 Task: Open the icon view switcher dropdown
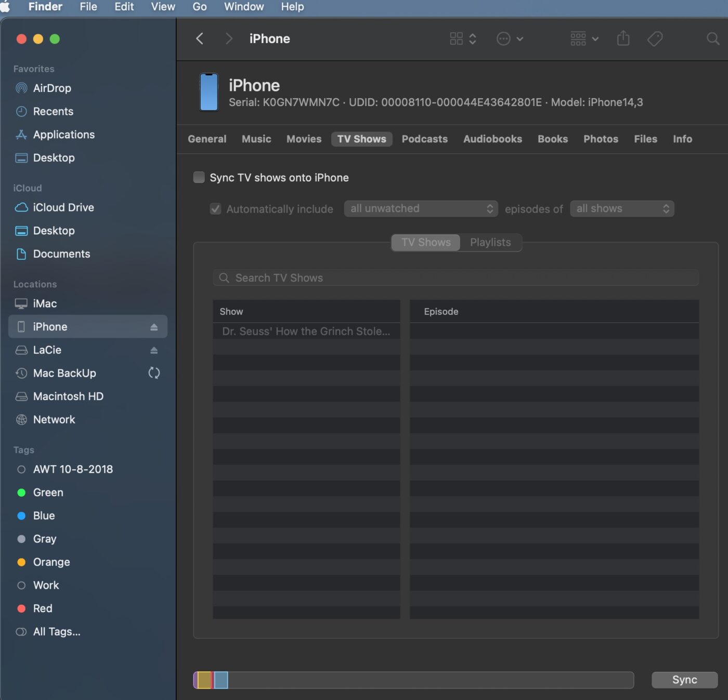[463, 38]
